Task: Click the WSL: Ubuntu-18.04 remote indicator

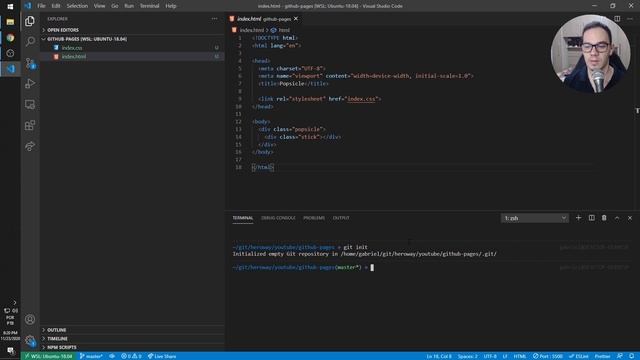Action: pos(48,356)
